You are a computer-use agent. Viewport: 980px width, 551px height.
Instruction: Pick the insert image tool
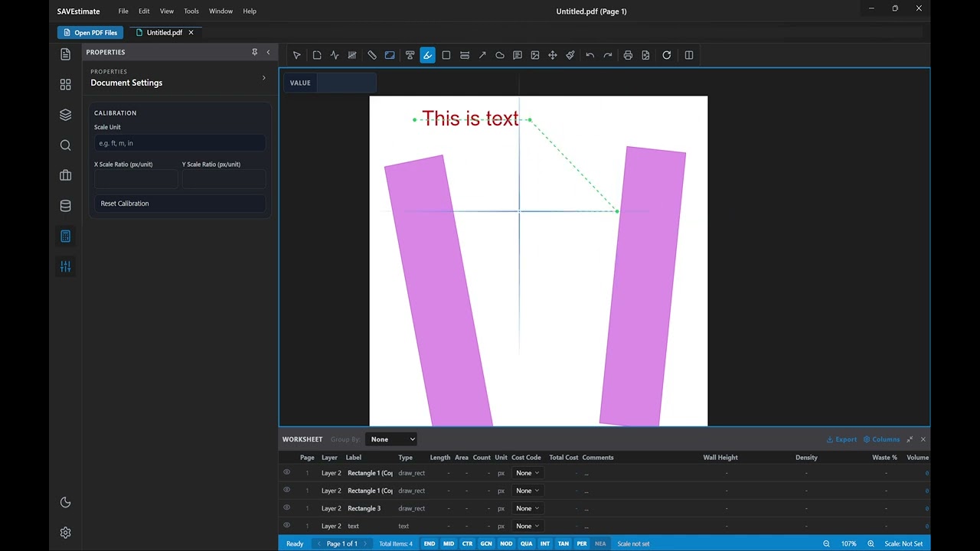[x=535, y=55]
